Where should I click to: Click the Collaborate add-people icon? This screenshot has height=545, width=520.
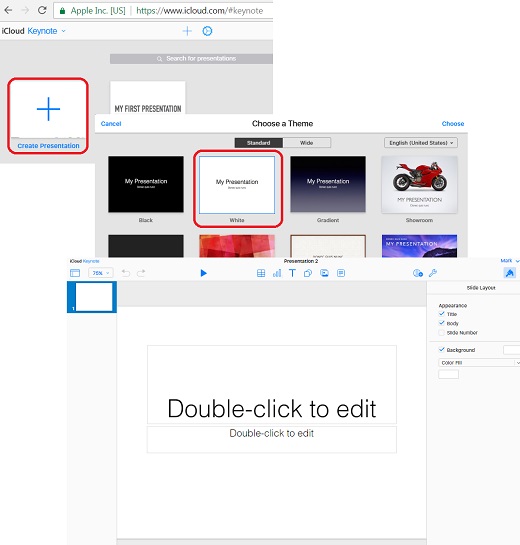point(418,273)
